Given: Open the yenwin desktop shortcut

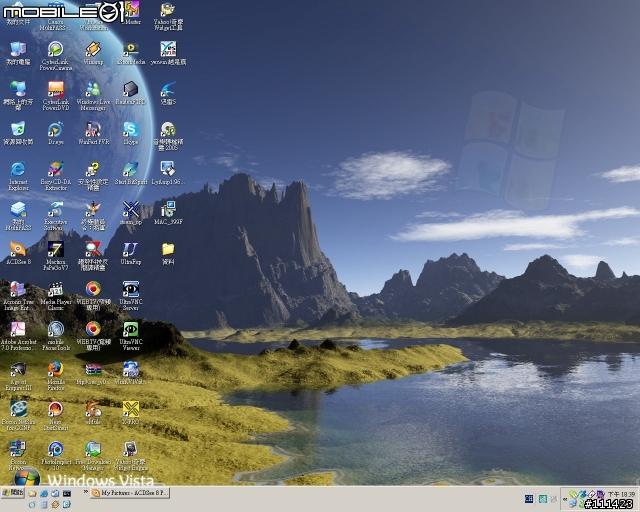Looking at the screenshot, I should (168, 53).
